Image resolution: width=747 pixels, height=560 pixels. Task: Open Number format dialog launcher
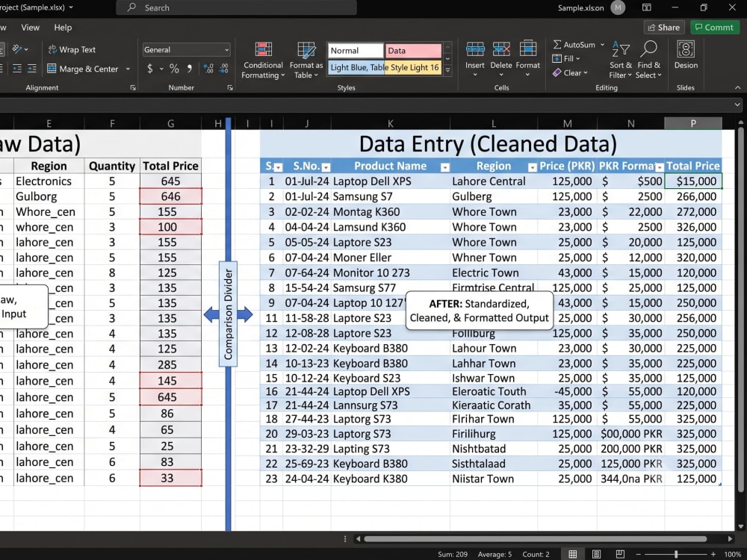230,87
